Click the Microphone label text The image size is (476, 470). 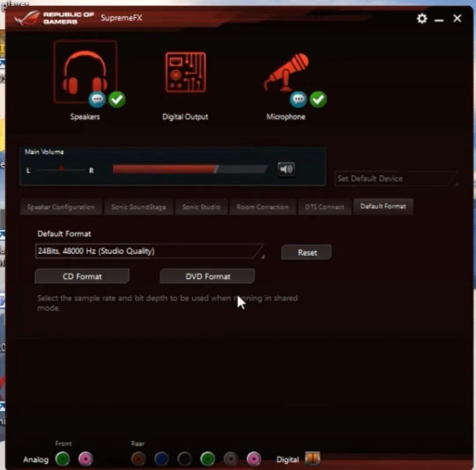286,117
